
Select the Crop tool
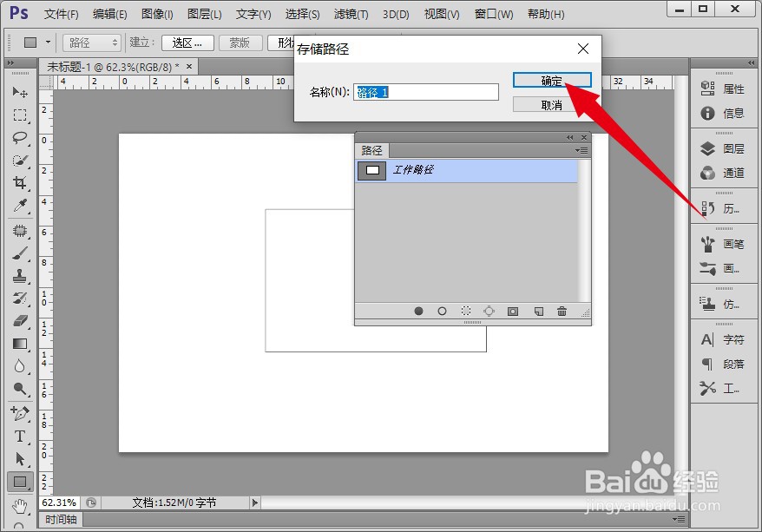pos(20,183)
